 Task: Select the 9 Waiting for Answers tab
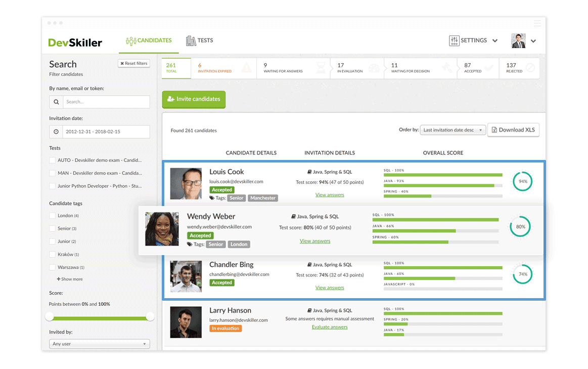(x=294, y=68)
